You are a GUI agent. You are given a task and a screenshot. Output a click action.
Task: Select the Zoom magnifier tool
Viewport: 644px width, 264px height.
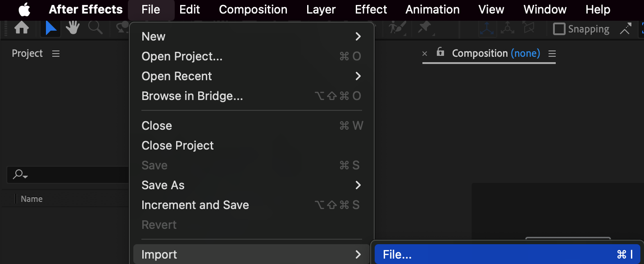coord(95,28)
